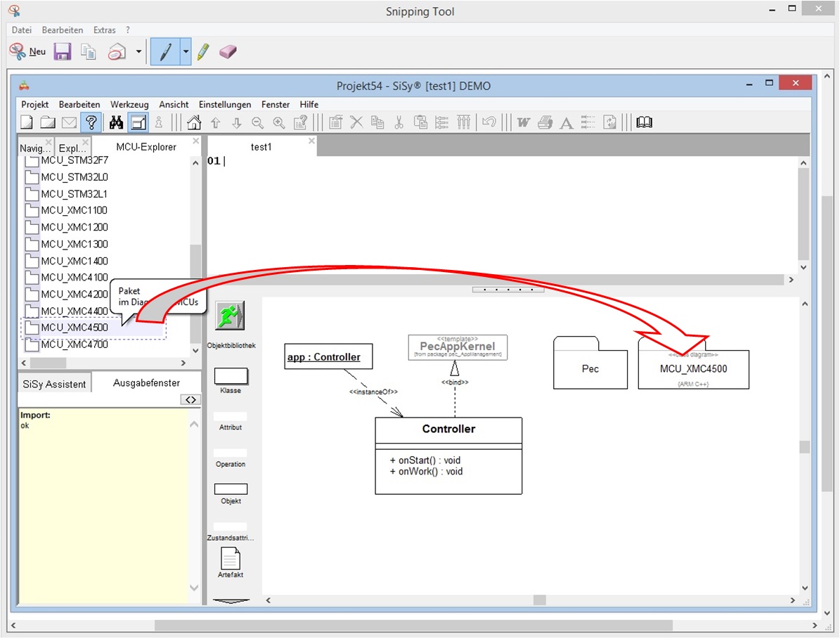This screenshot has height=639, width=840.
Task: Switch to the SiSy Assistent tab
Action: point(54,384)
